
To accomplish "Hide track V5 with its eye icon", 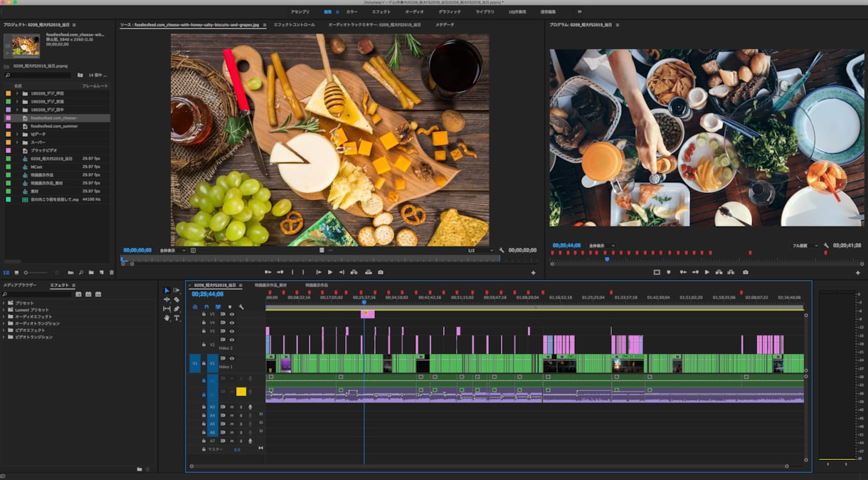I will click(232, 314).
